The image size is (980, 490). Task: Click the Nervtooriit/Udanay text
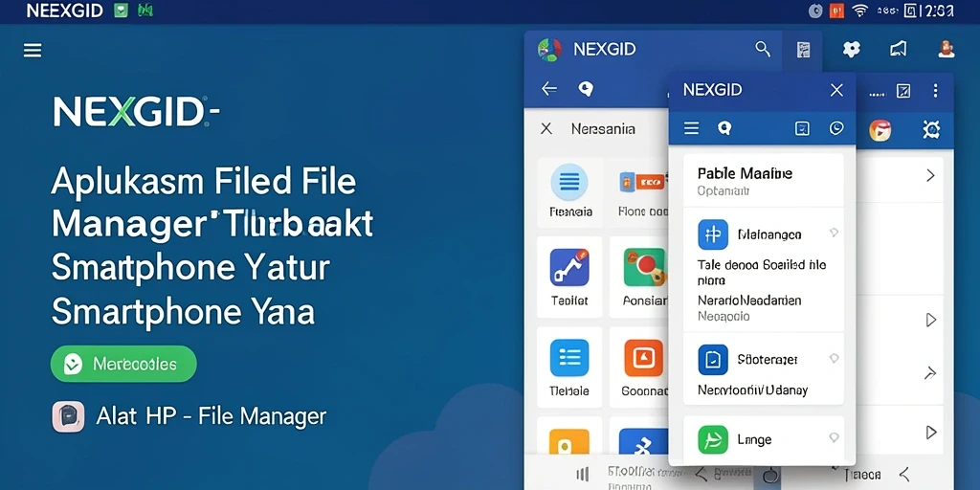(752, 390)
